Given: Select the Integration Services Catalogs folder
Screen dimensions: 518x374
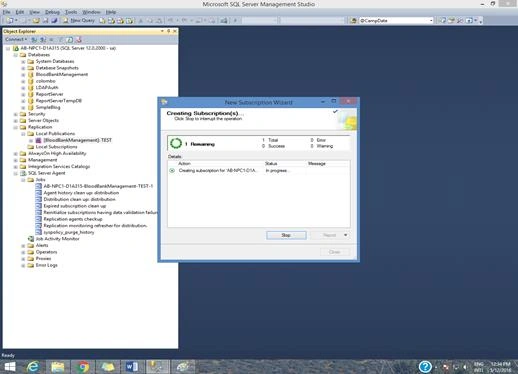Looking at the screenshot, I should (x=59, y=167).
